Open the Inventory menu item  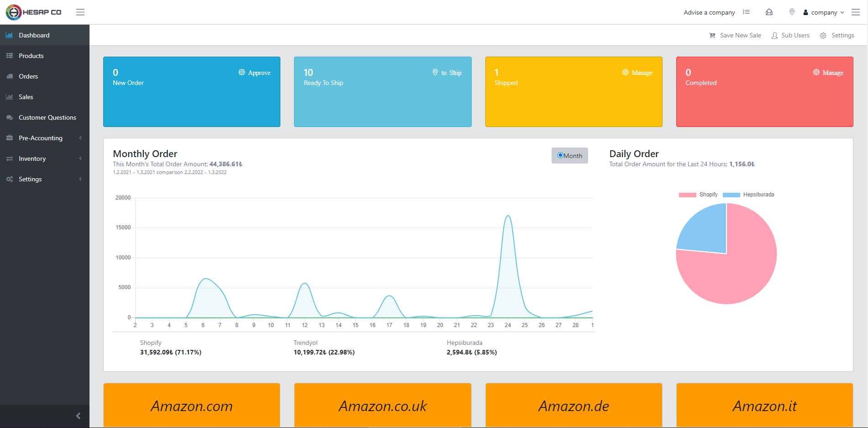(45, 159)
